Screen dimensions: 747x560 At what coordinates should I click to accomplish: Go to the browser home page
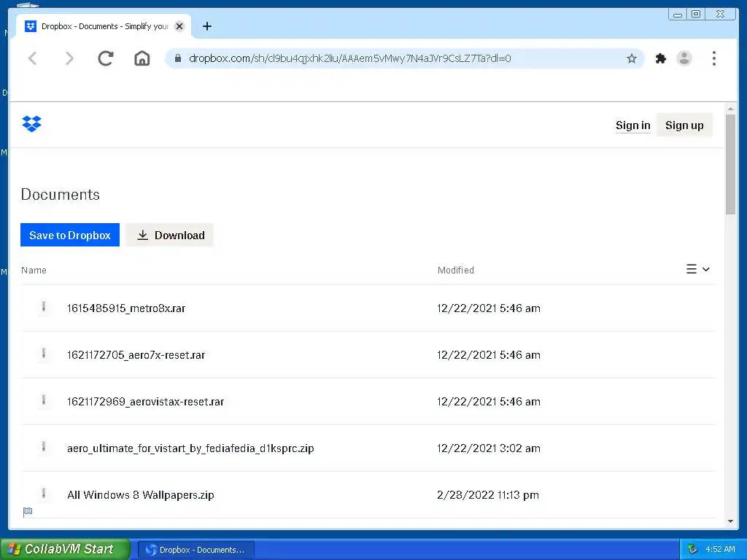(142, 58)
